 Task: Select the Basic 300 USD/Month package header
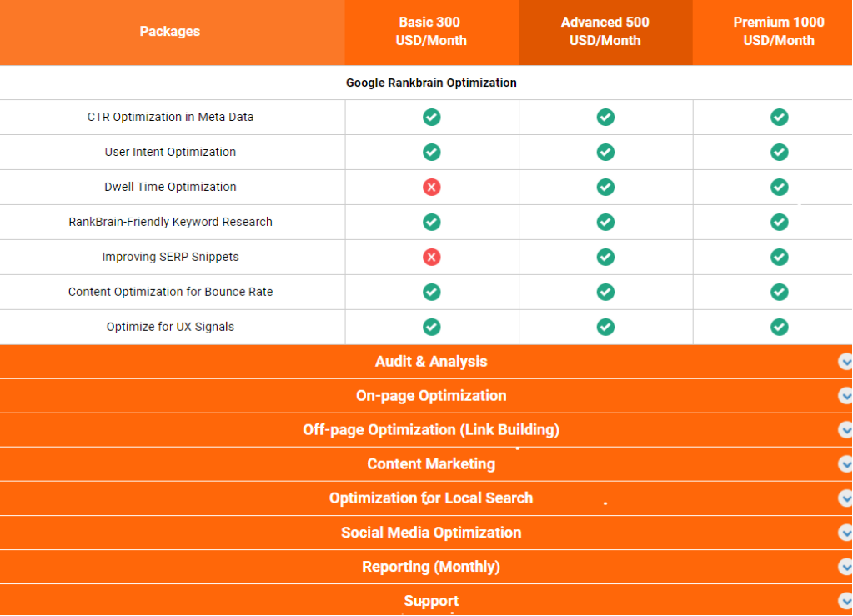(x=431, y=32)
